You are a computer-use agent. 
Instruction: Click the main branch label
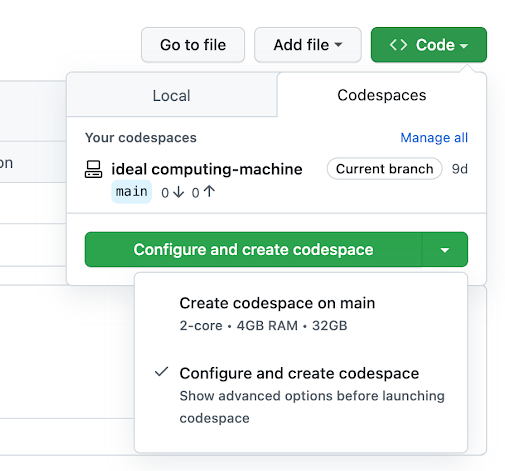132,192
